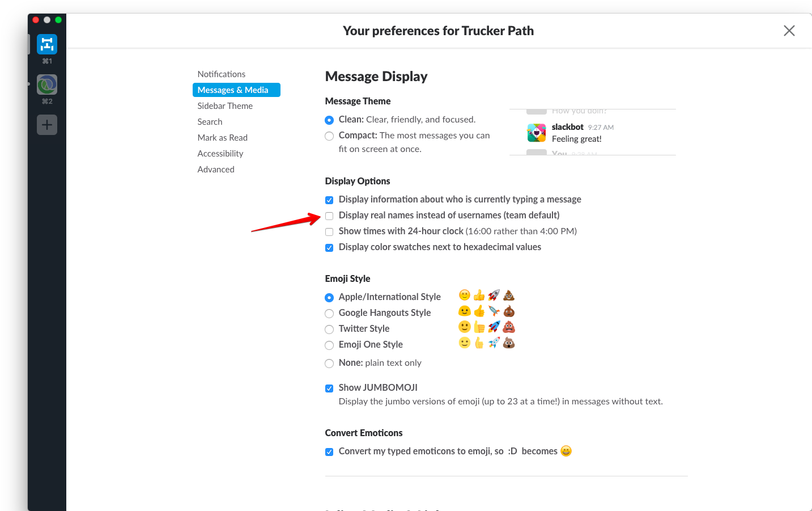Add a new workspace with plus icon
This screenshot has height=511, width=812.
(x=47, y=125)
